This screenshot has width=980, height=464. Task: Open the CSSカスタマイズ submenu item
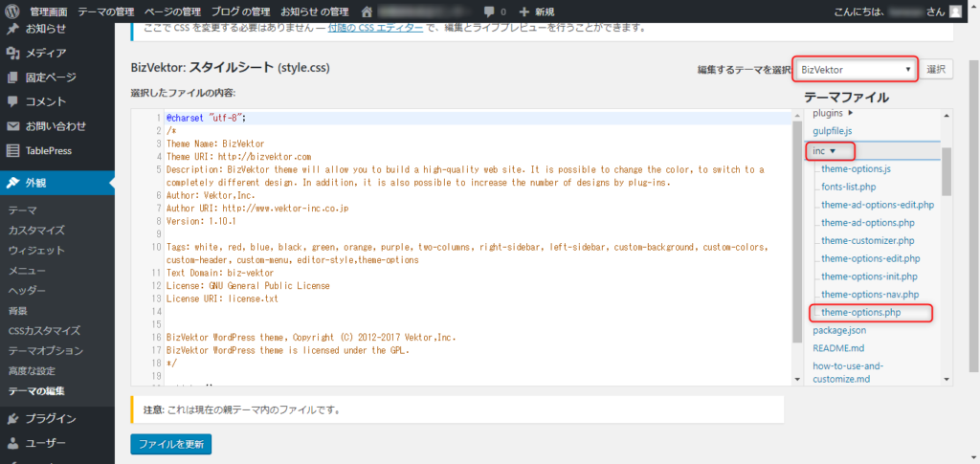[44, 330]
